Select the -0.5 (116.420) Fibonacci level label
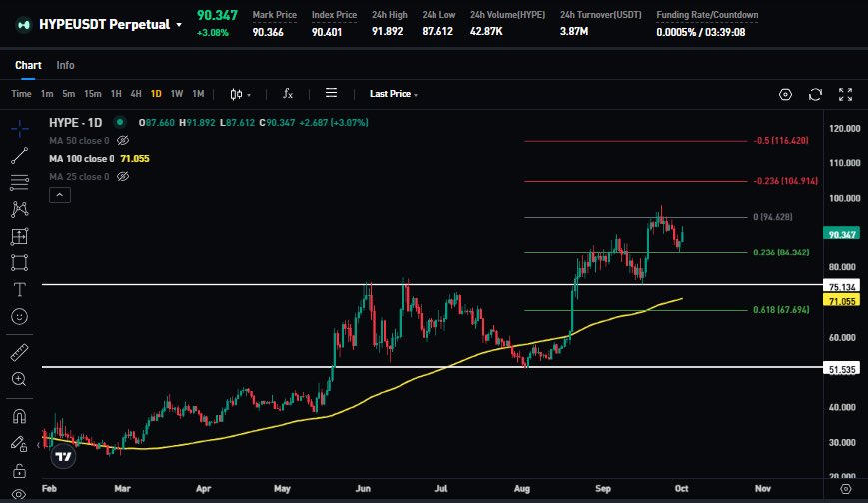 coord(780,141)
